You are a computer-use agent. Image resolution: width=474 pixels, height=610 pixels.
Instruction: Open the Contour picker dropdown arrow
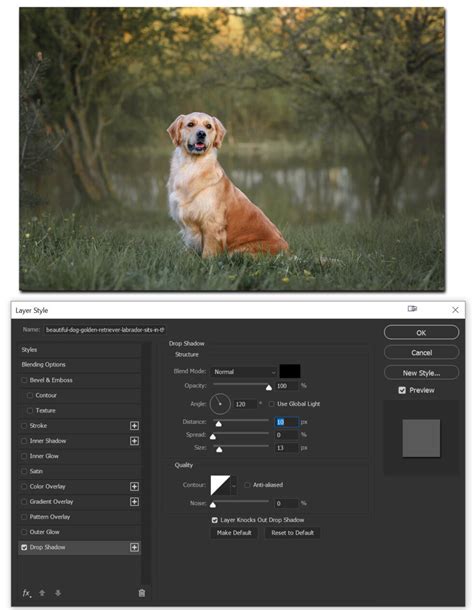coord(233,486)
